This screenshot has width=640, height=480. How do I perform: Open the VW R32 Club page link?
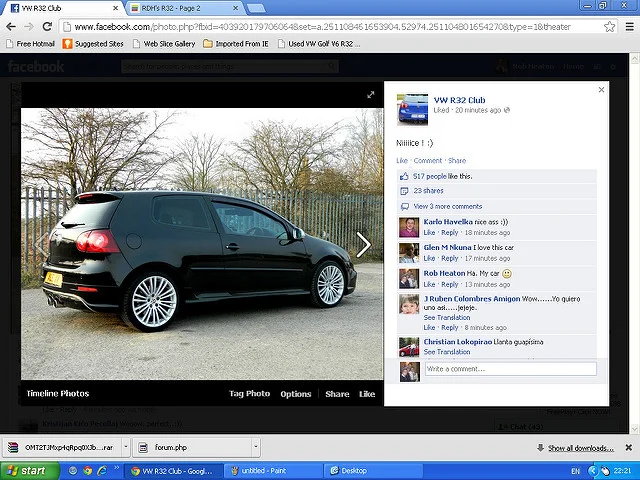pyautogui.click(x=459, y=100)
